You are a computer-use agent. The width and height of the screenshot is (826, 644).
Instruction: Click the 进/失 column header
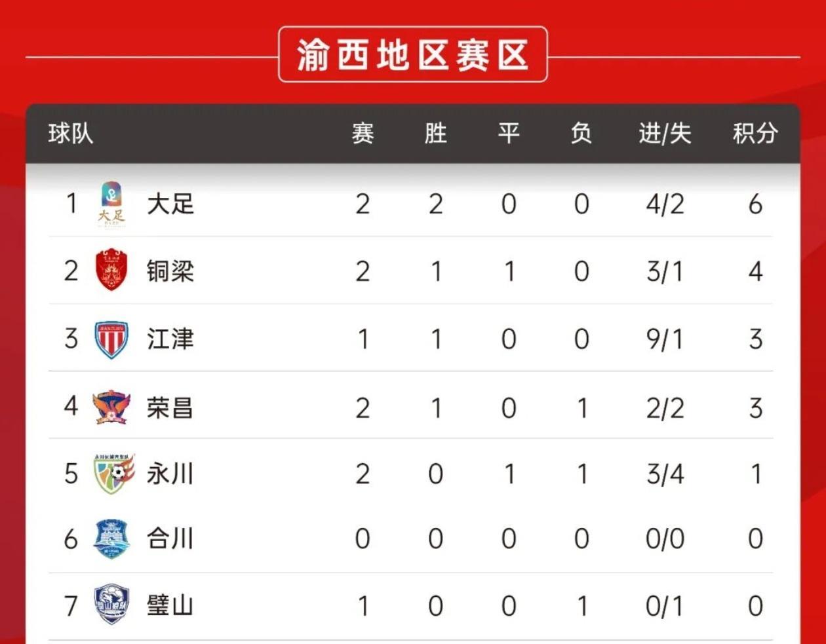665,134
